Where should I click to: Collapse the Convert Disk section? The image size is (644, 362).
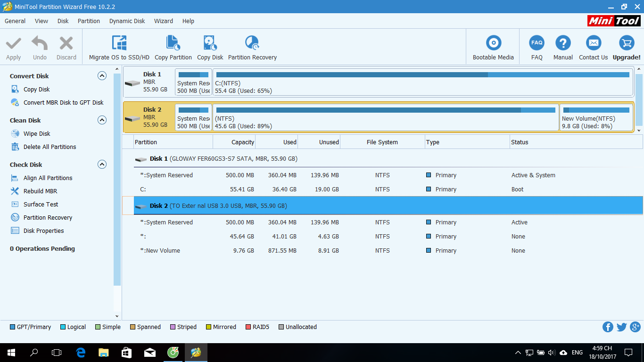[x=102, y=76]
